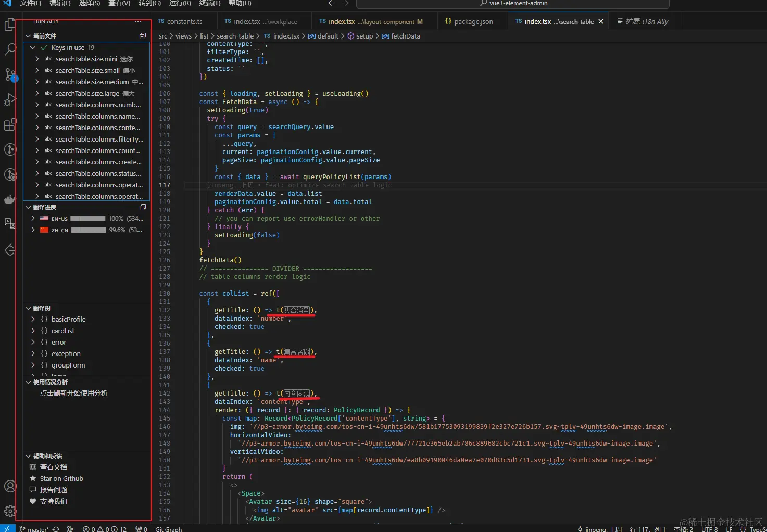This screenshot has width=767, height=532.
Task: Open the 查看(V) menu
Action: coord(119,3)
